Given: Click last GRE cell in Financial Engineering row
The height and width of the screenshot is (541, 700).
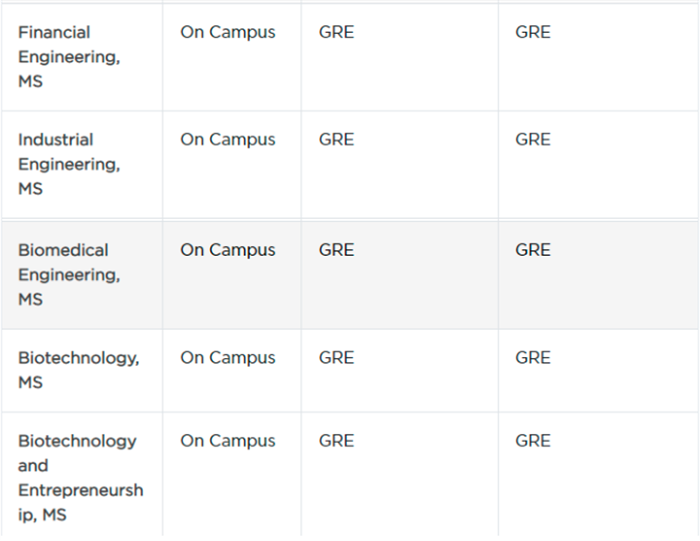Looking at the screenshot, I should tap(533, 32).
